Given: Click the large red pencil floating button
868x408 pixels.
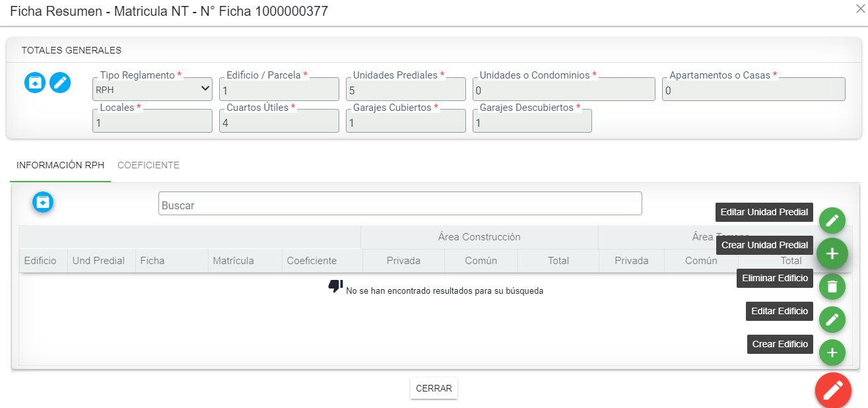Looking at the screenshot, I should 832,390.
